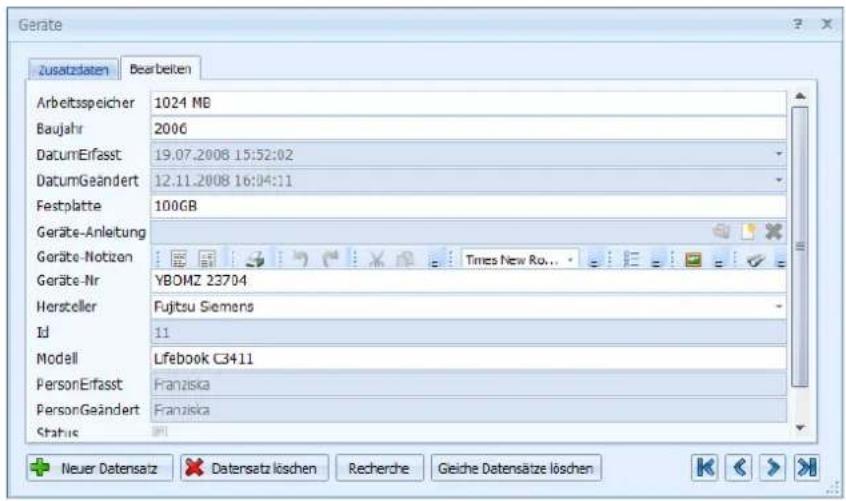The image size is (846, 501).
Task: Close the Geräte dialog window
Action: (x=827, y=24)
